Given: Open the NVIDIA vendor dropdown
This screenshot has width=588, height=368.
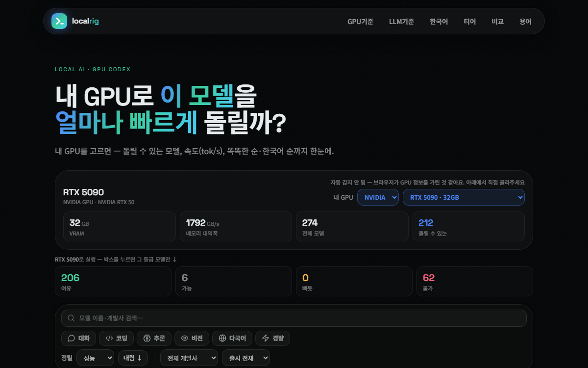Looking at the screenshot, I should click(378, 197).
